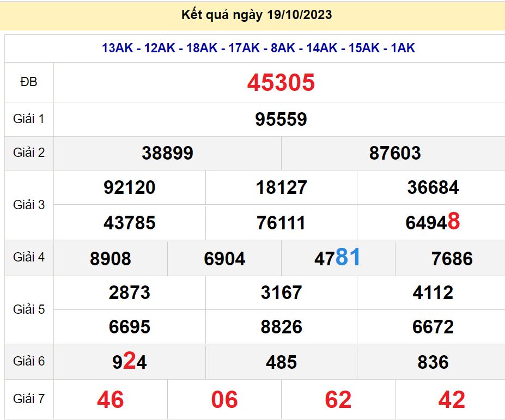
Task: Click the 'ĐB' row label
Action: coord(29,82)
